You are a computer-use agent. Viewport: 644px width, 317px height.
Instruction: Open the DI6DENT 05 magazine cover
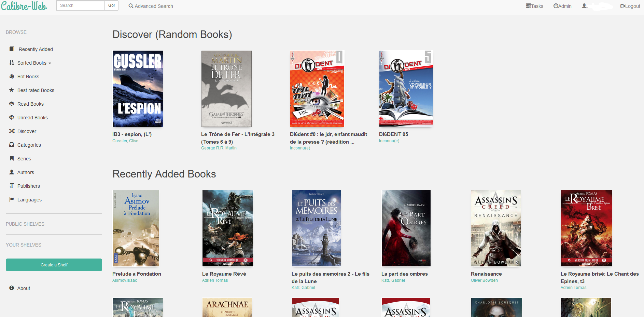(406, 89)
